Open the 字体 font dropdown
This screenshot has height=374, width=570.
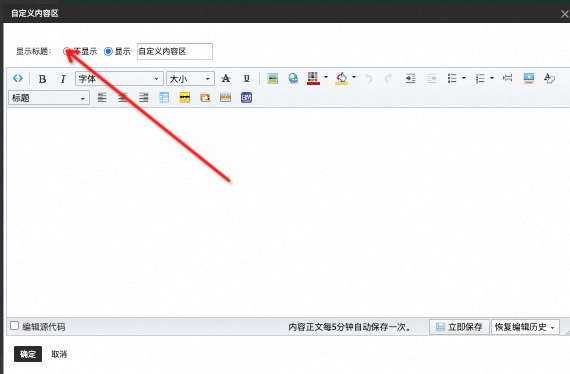(x=119, y=79)
